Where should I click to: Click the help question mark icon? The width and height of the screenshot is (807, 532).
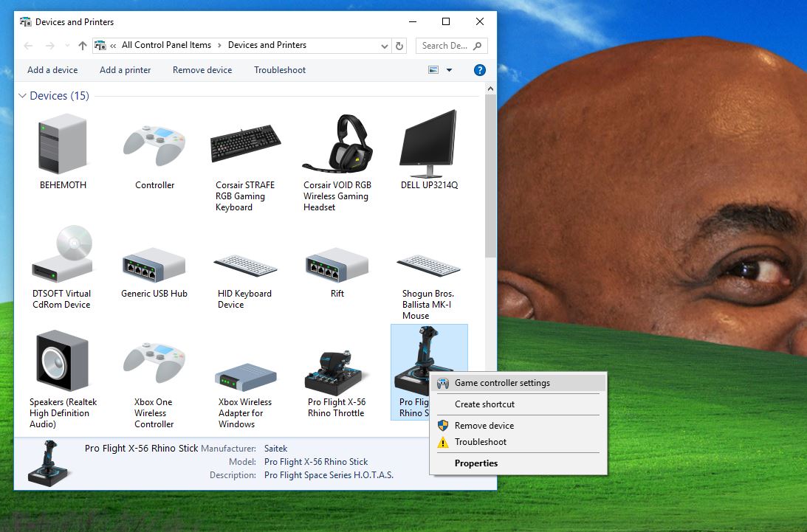coord(480,70)
